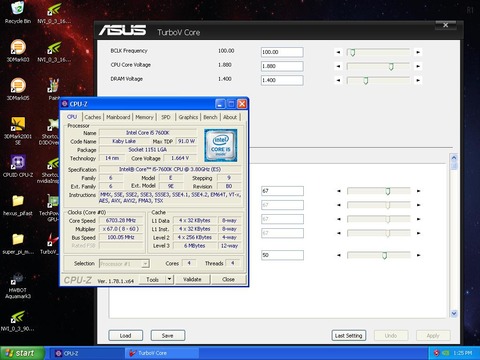Viewport: 480px width, 360px height.
Task: Click the Last Setting button in TurboV Core
Action: click(x=349, y=335)
